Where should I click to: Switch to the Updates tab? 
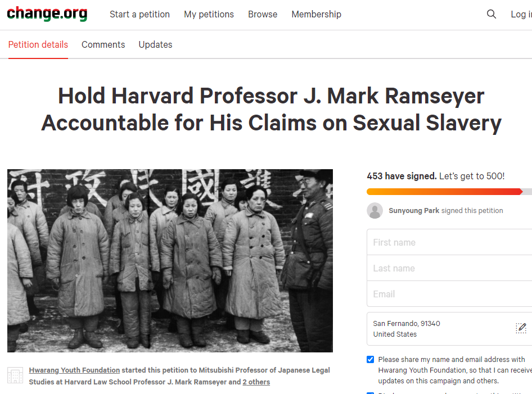pos(155,44)
